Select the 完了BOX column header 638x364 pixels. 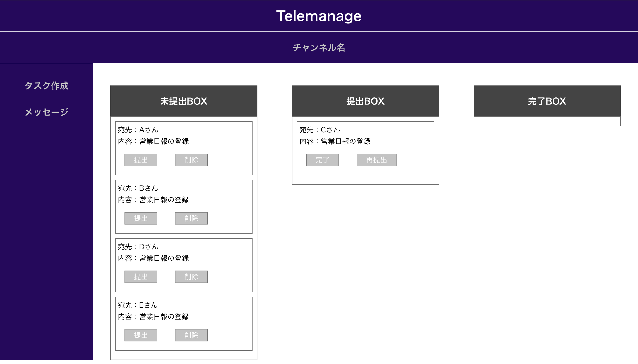[547, 101]
